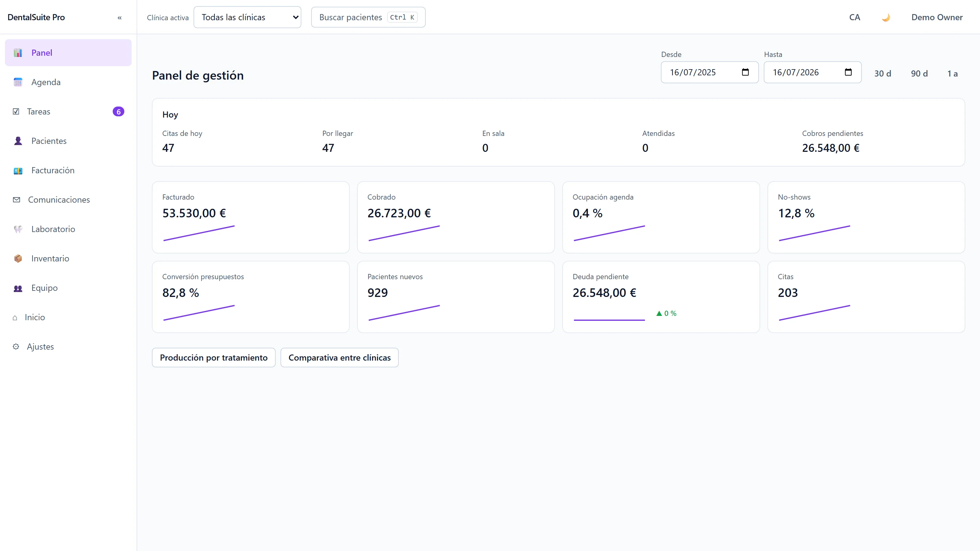This screenshot has height=551, width=980.
Task: Click the Facturado 53.530,00 € value
Action: point(194,213)
